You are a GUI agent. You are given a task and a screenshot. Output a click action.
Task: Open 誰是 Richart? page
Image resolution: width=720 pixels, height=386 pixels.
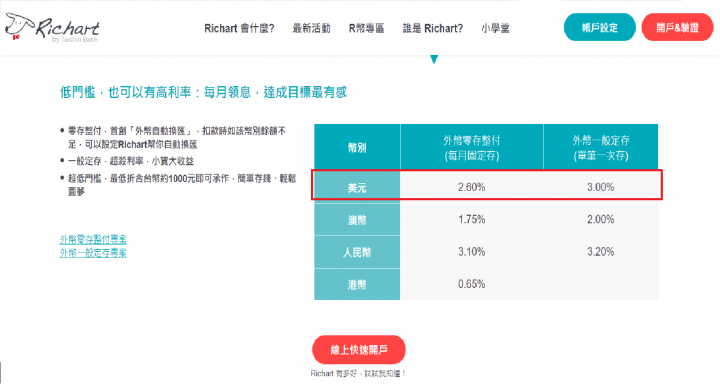point(433,28)
